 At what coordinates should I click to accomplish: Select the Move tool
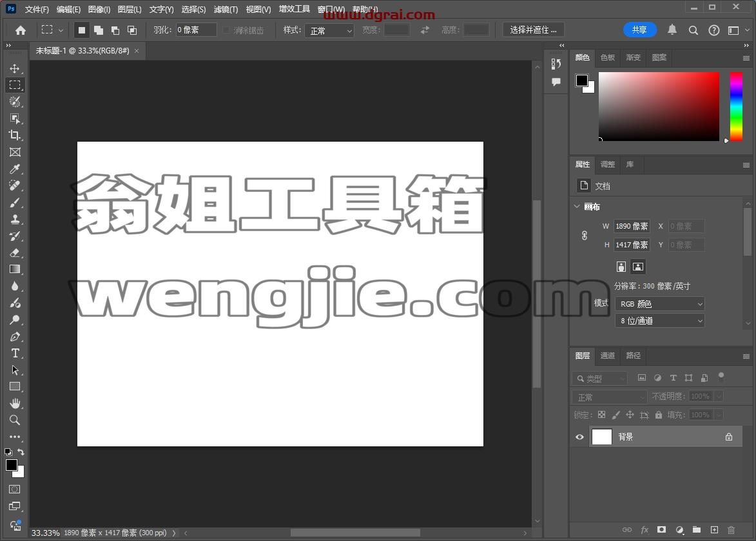click(15, 68)
